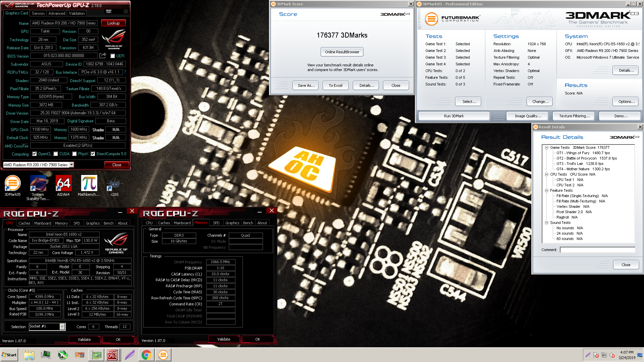
Task: Switch to the Advanced tab in GPU-Z
Action: 57,13
